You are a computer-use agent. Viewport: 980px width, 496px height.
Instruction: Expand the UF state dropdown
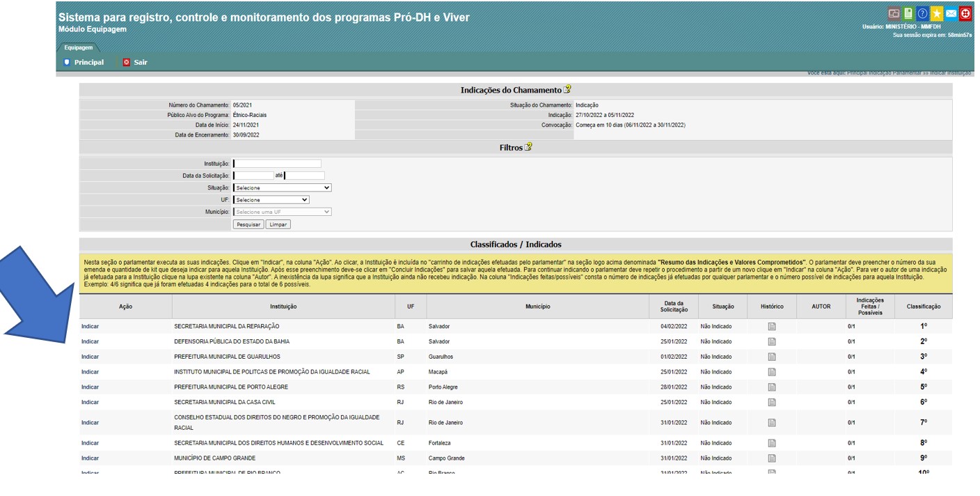coord(271,200)
